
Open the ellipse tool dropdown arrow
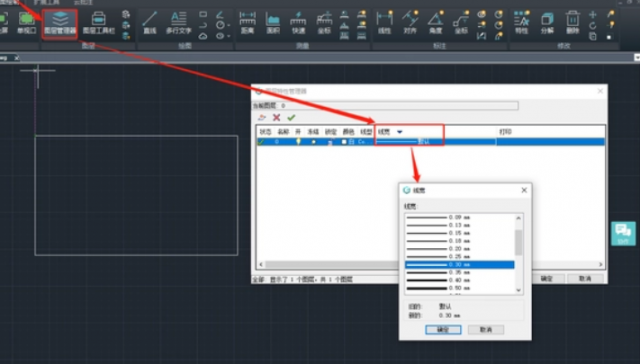[229, 36]
